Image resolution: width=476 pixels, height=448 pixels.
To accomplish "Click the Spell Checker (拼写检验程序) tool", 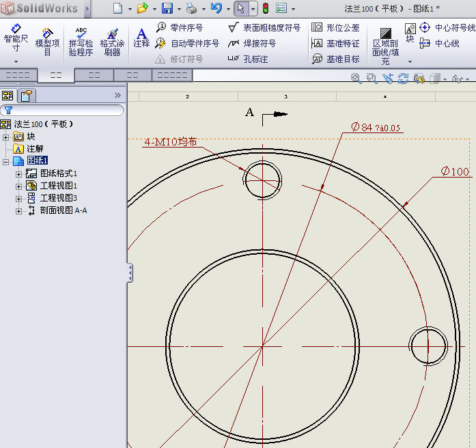I will [x=81, y=42].
